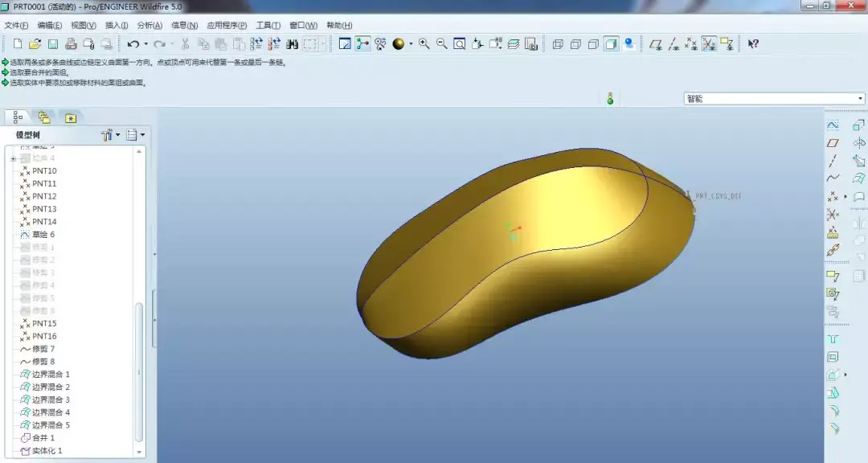Open the 视图(V) menu
The width and height of the screenshot is (868, 463).
83,26
